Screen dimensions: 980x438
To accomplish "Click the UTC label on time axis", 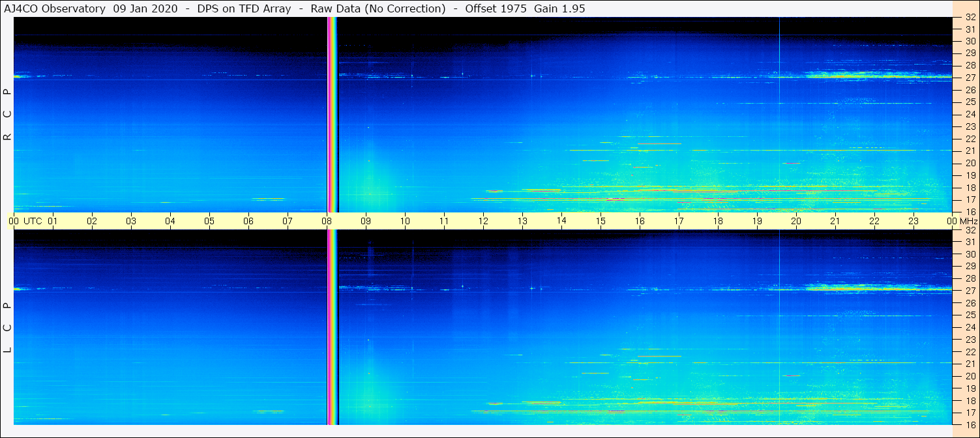I will point(33,221).
